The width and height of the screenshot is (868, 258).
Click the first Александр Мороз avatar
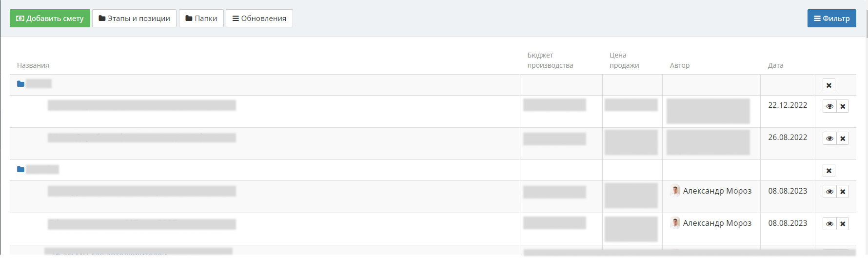coord(675,191)
